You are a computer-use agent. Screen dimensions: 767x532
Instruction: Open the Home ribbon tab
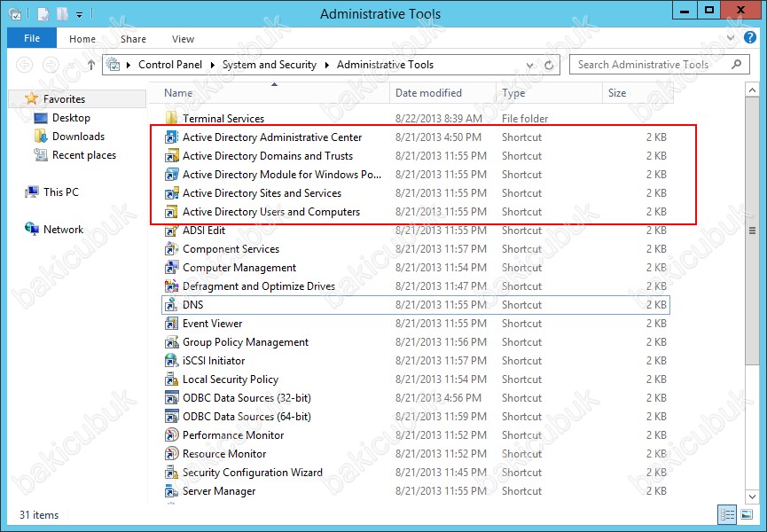pos(82,39)
